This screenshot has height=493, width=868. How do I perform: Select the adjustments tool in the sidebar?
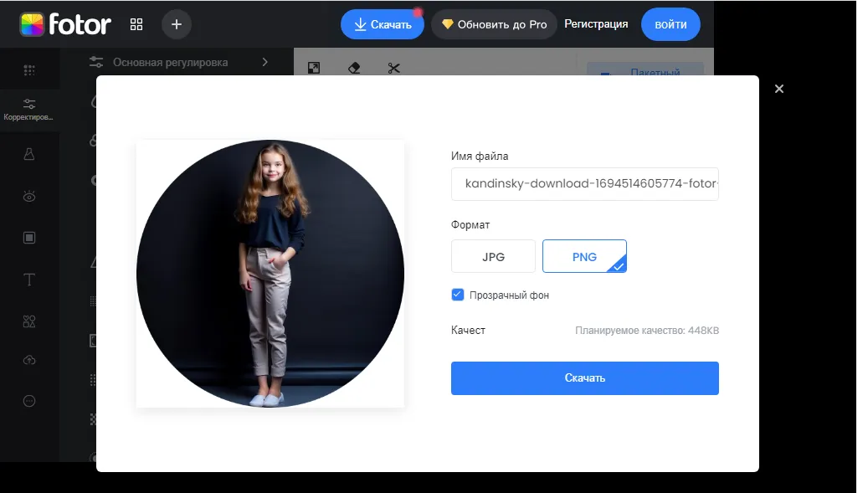[30, 104]
